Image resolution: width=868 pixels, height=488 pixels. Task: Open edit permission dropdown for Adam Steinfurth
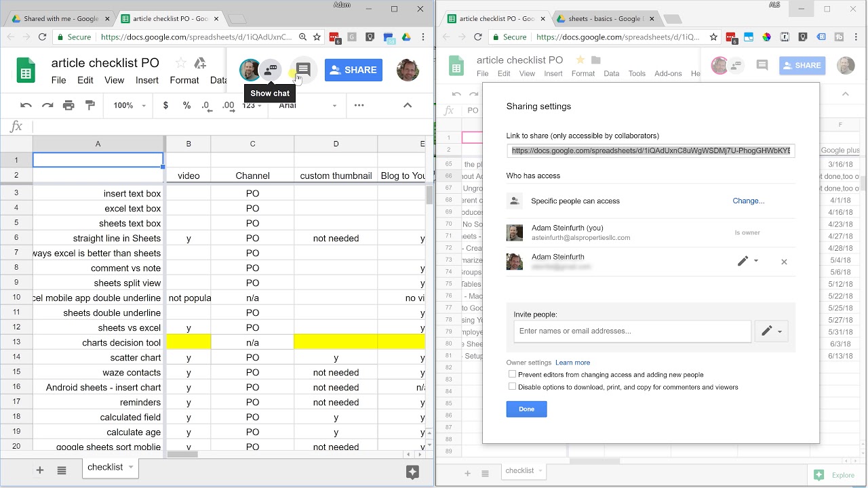(x=748, y=261)
